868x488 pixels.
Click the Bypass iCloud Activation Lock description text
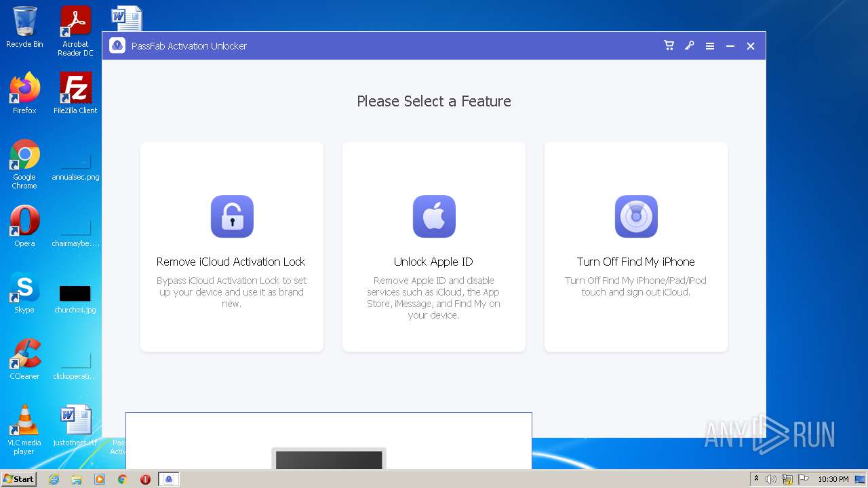[231, 292]
